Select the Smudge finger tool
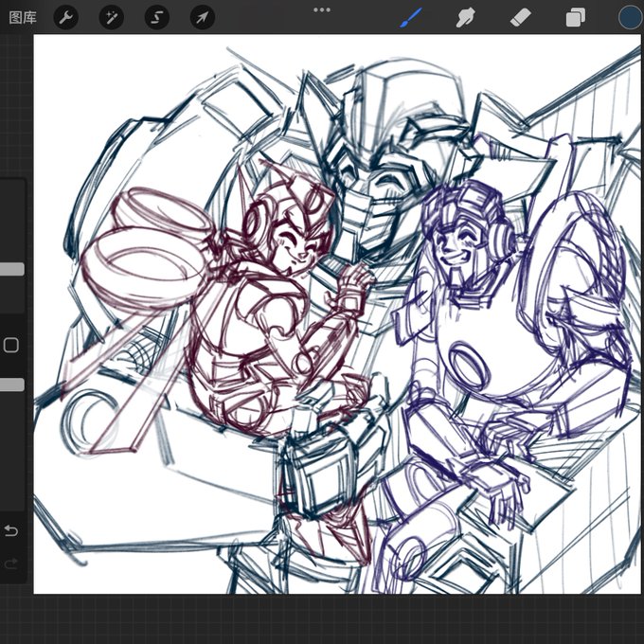Image resolution: width=644 pixels, height=644 pixels. pos(465,18)
